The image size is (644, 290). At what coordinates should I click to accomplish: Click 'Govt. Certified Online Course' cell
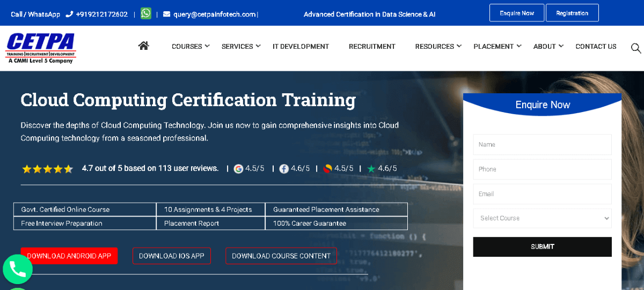point(85,210)
